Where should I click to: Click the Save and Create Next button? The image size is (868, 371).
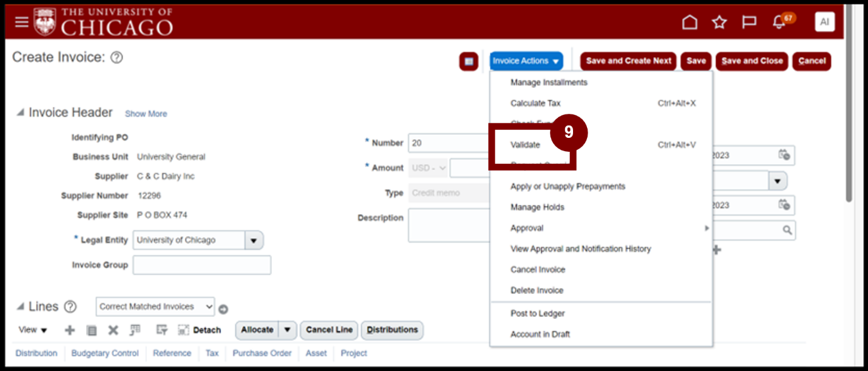pyautogui.click(x=628, y=61)
